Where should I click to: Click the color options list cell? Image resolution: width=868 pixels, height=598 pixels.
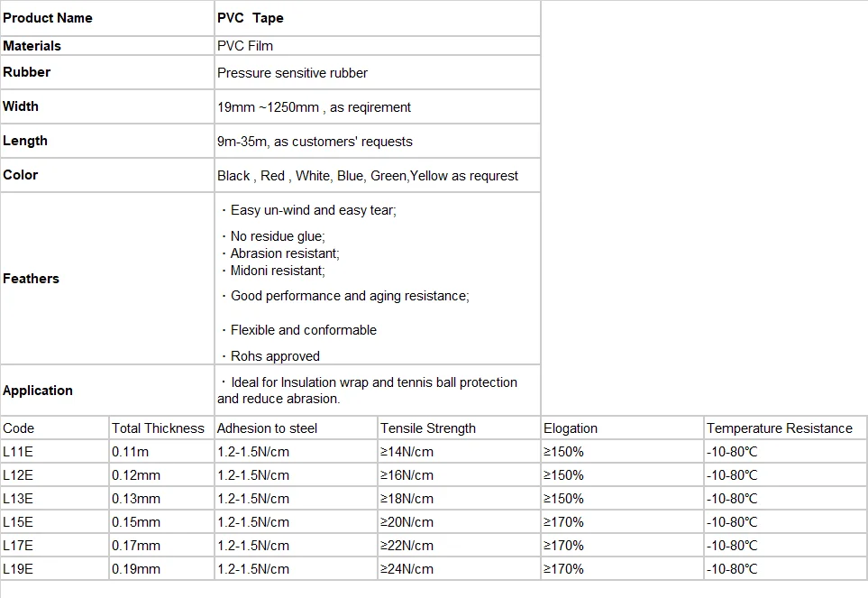tap(368, 176)
